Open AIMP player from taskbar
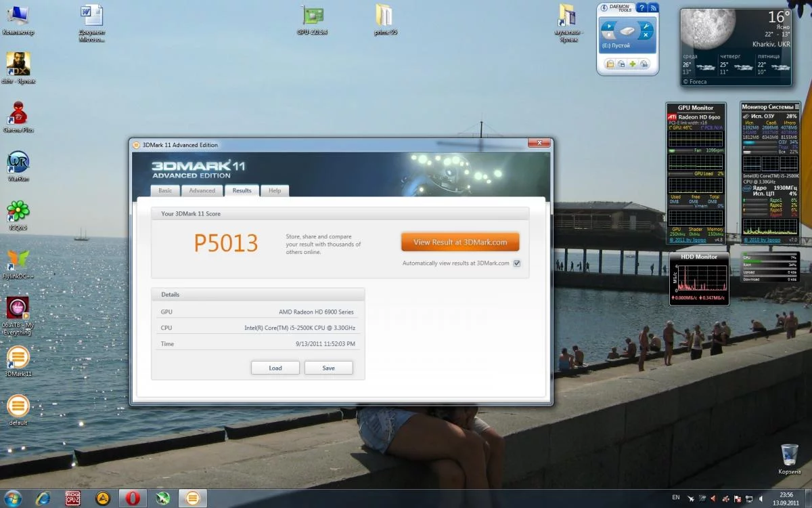 click(x=103, y=499)
